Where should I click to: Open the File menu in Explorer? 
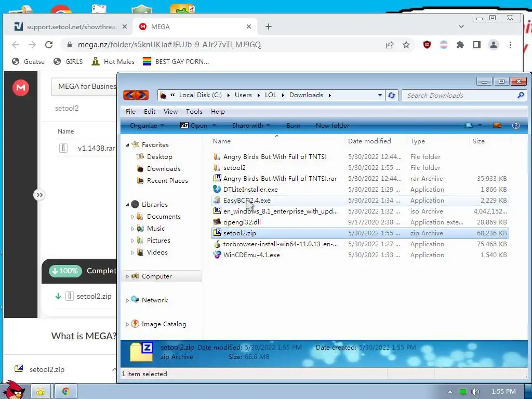(130, 112)
